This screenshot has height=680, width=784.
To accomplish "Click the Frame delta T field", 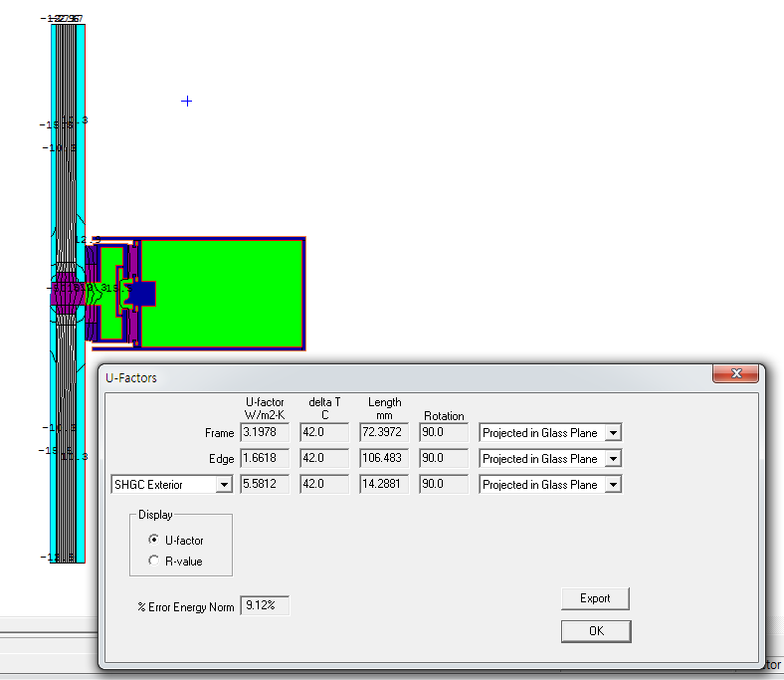I will tap(323, 433).
